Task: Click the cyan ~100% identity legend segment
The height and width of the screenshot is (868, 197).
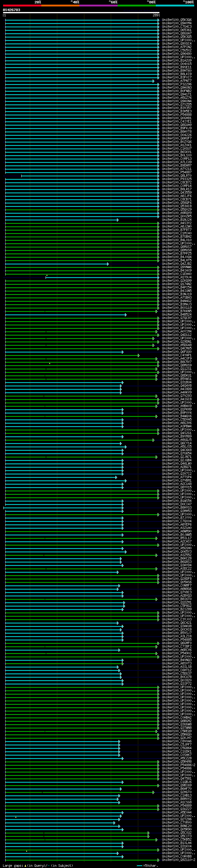Action: pyautogui.click(x=175, y=6)
